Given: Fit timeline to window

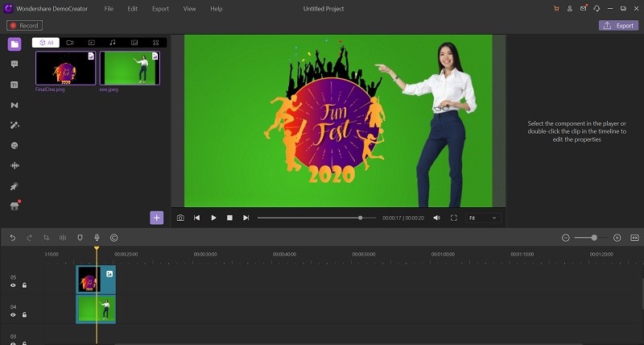Looking at the screenshot, I should tap(634, 238).
